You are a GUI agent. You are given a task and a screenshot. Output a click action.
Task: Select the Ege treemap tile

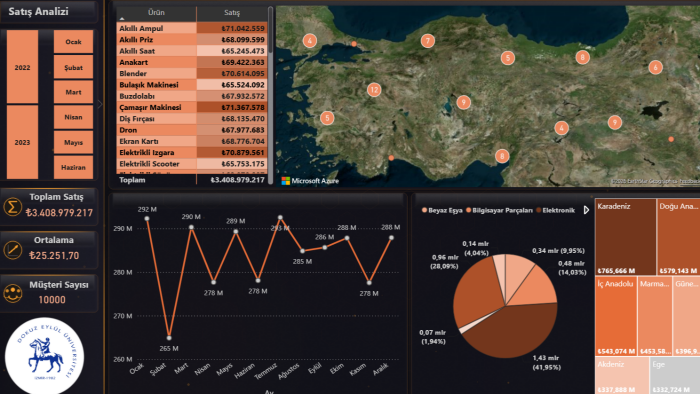click(675, 375)
